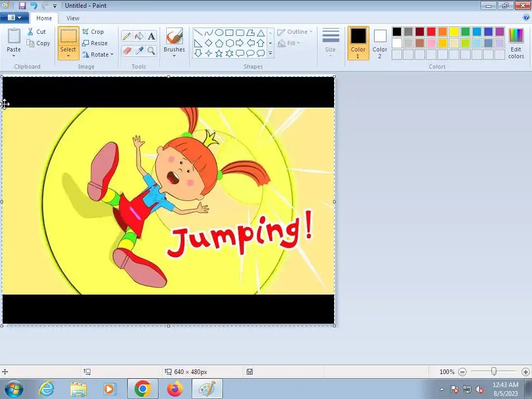
Task: Choose the Hexagon shape
Action: 229,43
